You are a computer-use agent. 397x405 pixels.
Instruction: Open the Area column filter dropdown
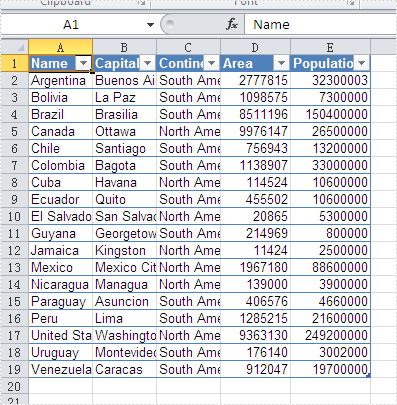pos(281,63)
